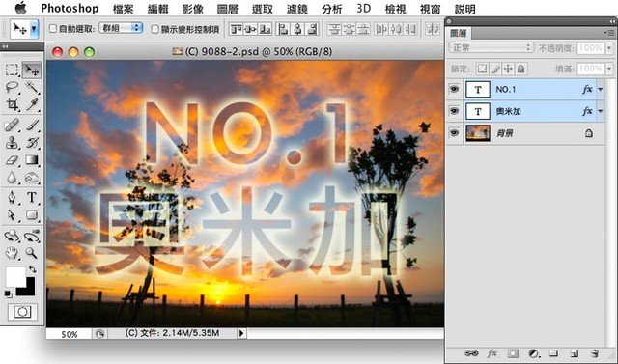Select the Hand tool
The image size is (618, 364).
click(12, 253)
